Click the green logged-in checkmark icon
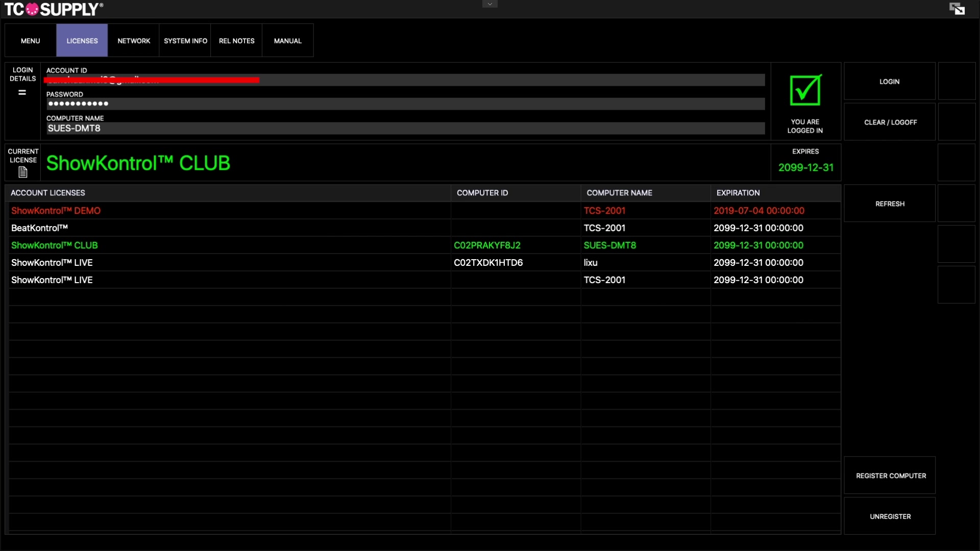 click(x=805, y=90)
